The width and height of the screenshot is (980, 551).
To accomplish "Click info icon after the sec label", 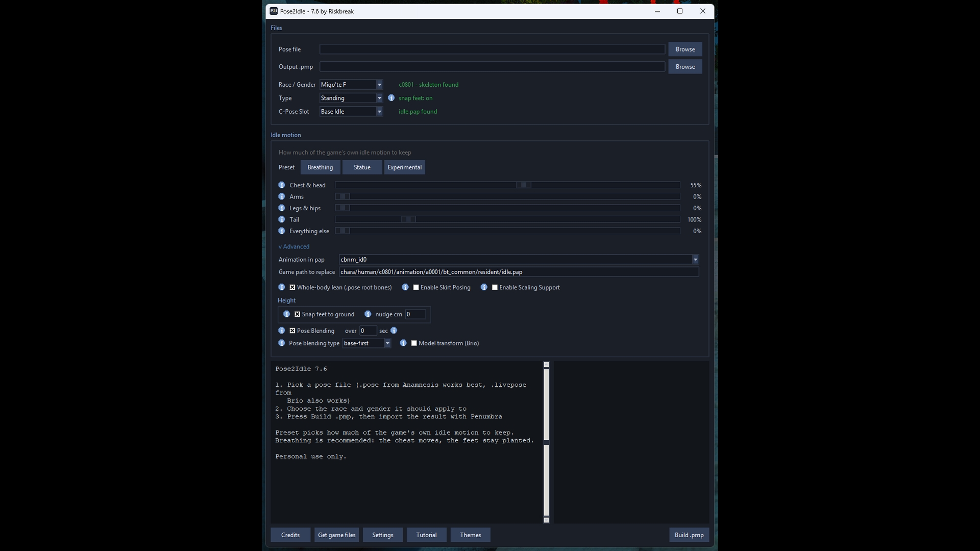I will [394, 331].
